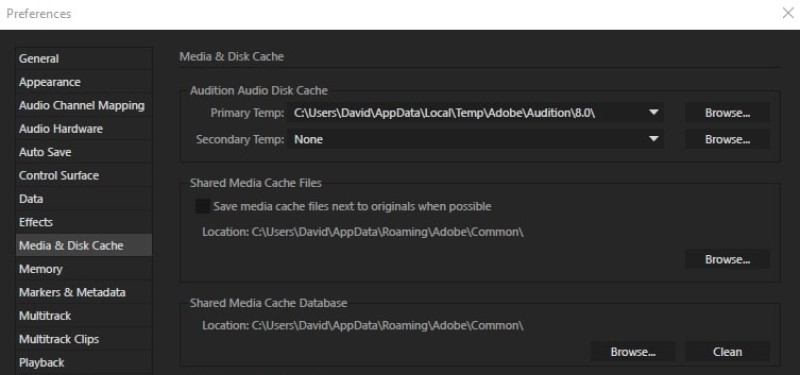This screenshot has width=800, height=375.
Task: Open Audio Hardware preferences
Action: [x=84, y=129]
